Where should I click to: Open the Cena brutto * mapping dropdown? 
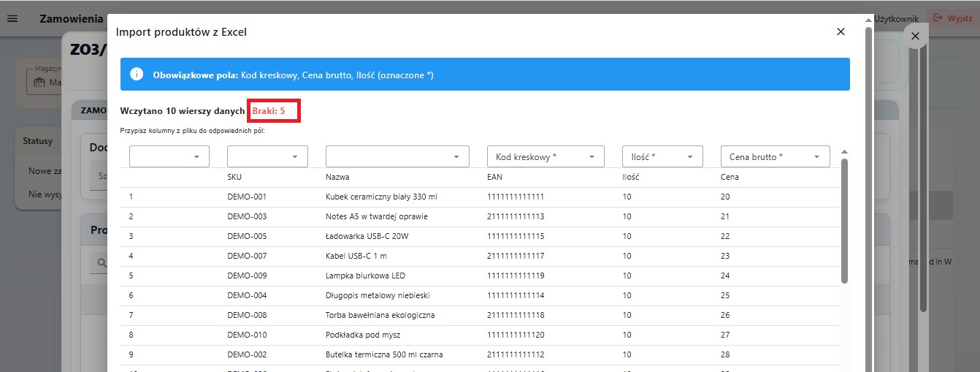coord(776,156)
